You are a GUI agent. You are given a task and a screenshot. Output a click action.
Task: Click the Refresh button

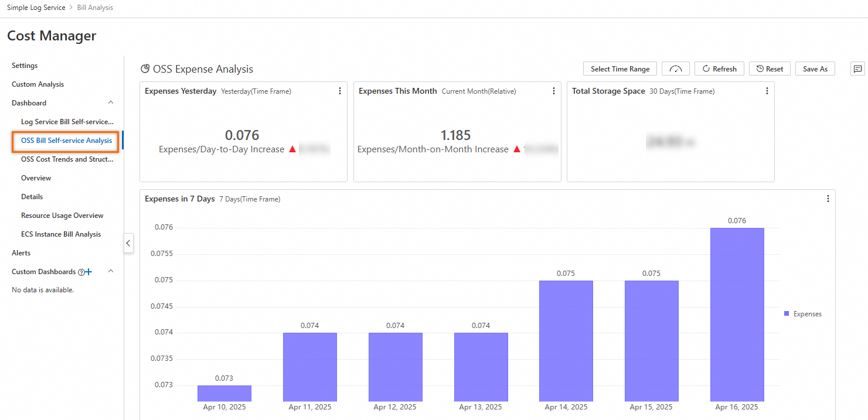pos(719,69)
